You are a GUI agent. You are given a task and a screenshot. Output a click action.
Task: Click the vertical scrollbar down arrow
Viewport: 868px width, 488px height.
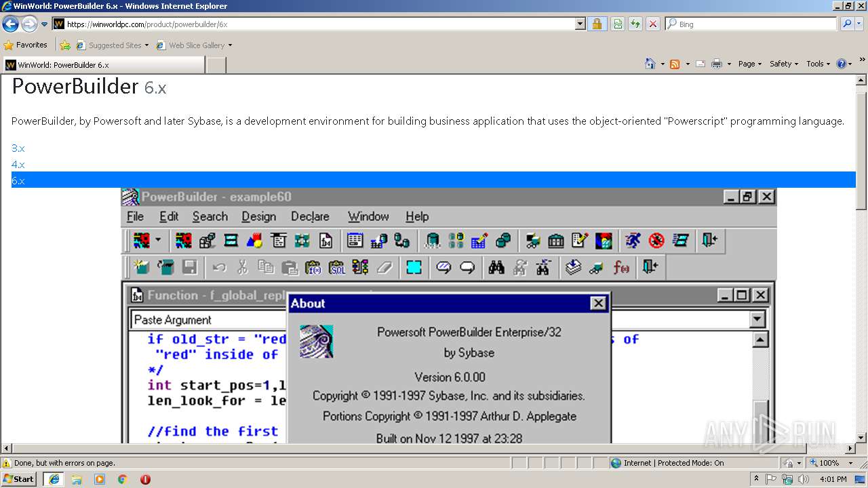[x=861, y=438]
